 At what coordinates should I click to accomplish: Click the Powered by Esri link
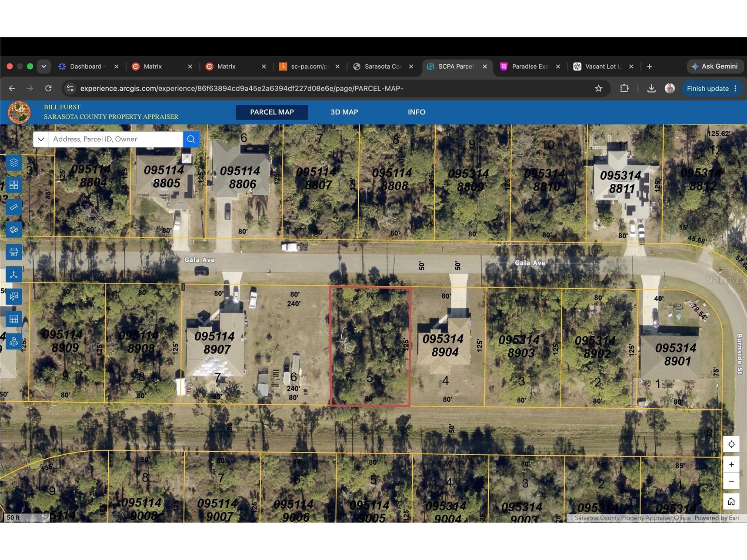point(717,518)
